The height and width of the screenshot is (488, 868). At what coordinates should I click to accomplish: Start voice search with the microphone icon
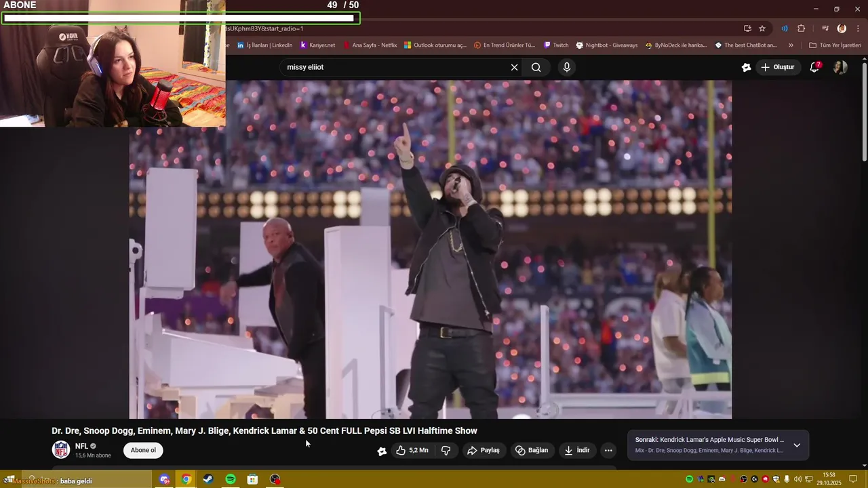(x=567, y=67)
